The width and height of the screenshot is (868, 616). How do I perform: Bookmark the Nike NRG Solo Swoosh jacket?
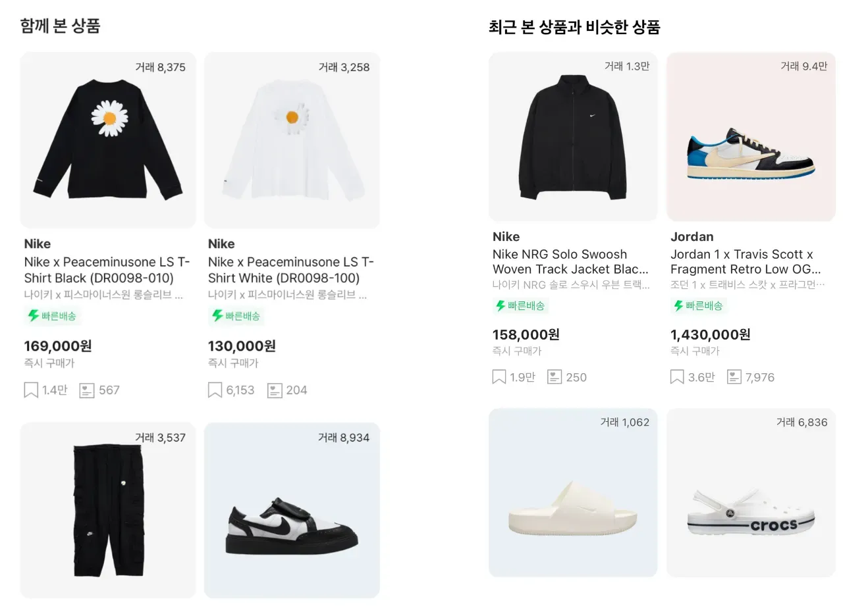pyautogui.click(x=499, y=377)
